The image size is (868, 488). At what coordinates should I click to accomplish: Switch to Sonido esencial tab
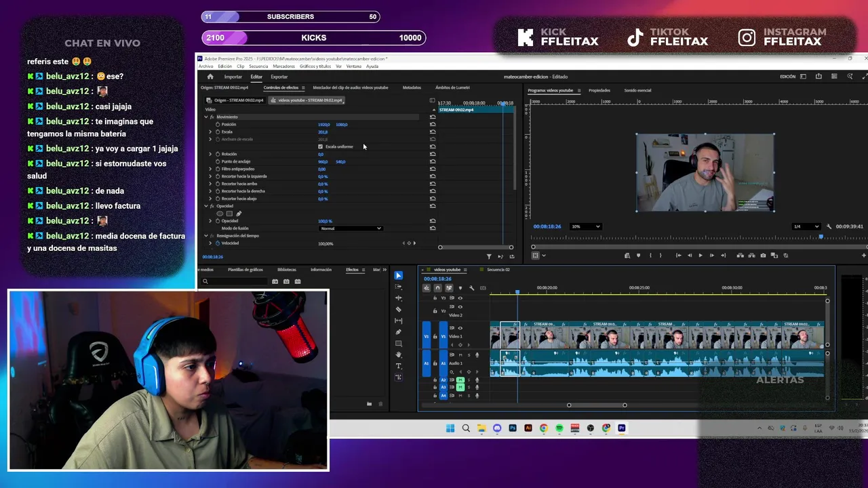(x=637, y=90)
